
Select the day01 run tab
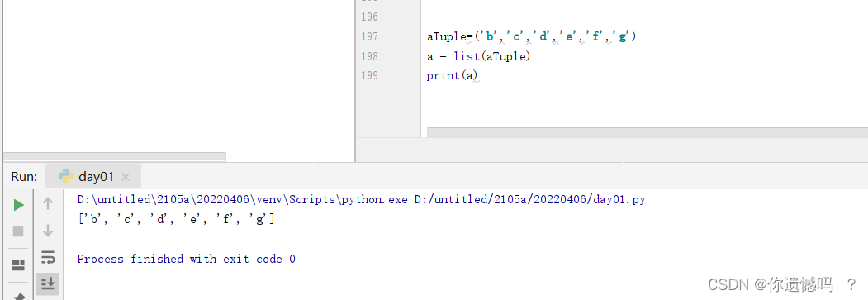coord(94,177)
